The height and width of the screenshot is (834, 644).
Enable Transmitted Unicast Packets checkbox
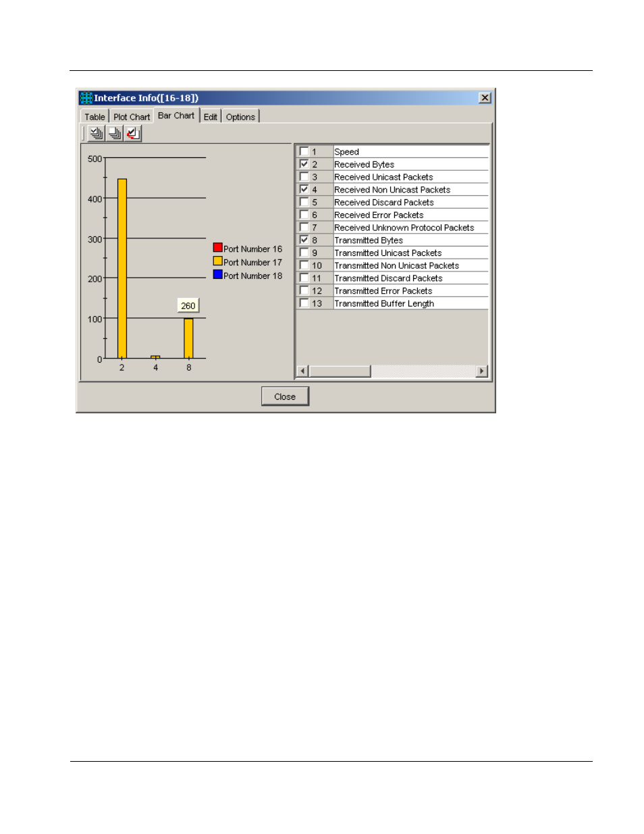point(304,253)
